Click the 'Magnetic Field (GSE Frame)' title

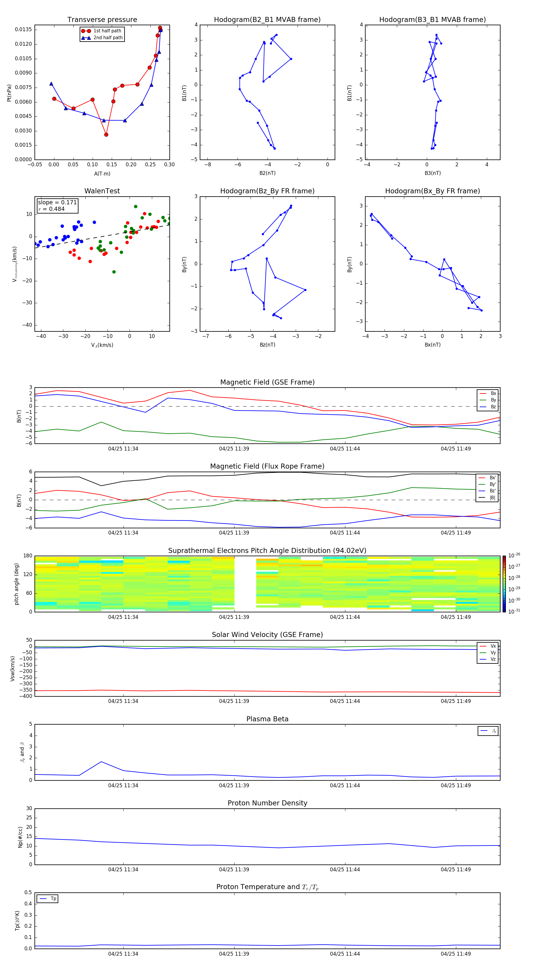pyautogui.click(x=267, y=382)
